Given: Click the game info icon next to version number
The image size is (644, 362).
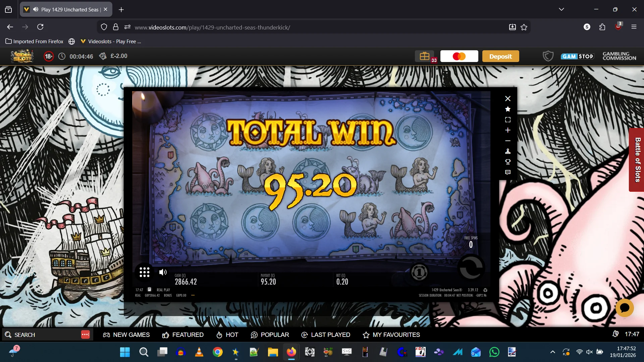Looking at the screenshot, I should [x=485, y=290].
